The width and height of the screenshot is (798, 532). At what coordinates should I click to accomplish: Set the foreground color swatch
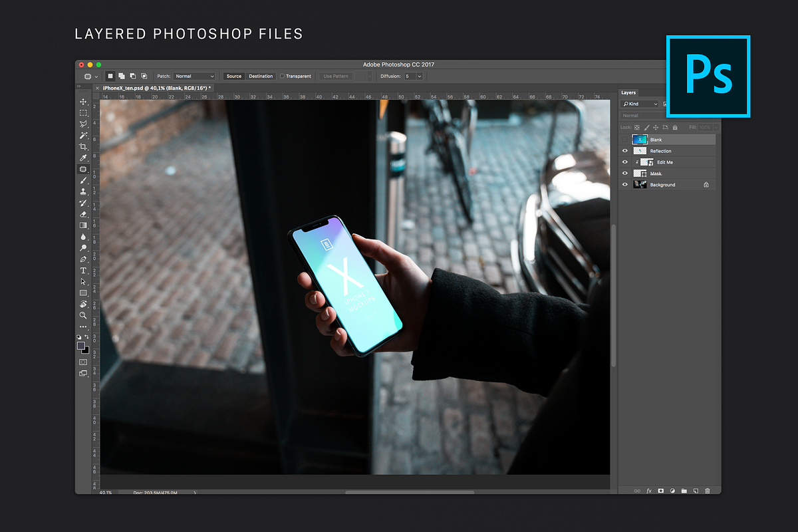coord(81,346)
